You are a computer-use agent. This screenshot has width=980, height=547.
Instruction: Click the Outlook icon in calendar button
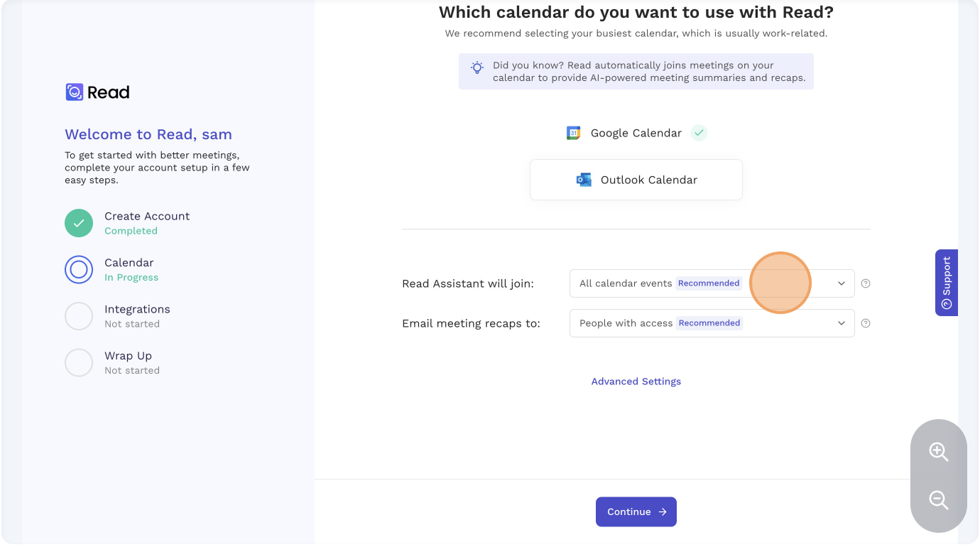point(584,180)
